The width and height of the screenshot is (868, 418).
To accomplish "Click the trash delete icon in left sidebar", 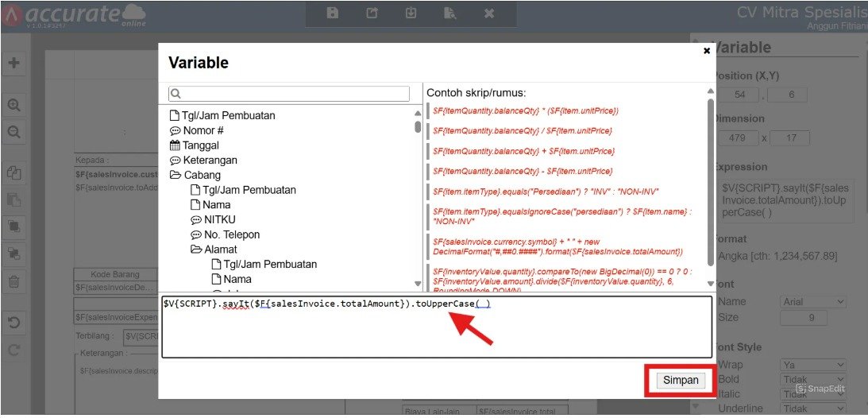I will click(x=14, y=281).
